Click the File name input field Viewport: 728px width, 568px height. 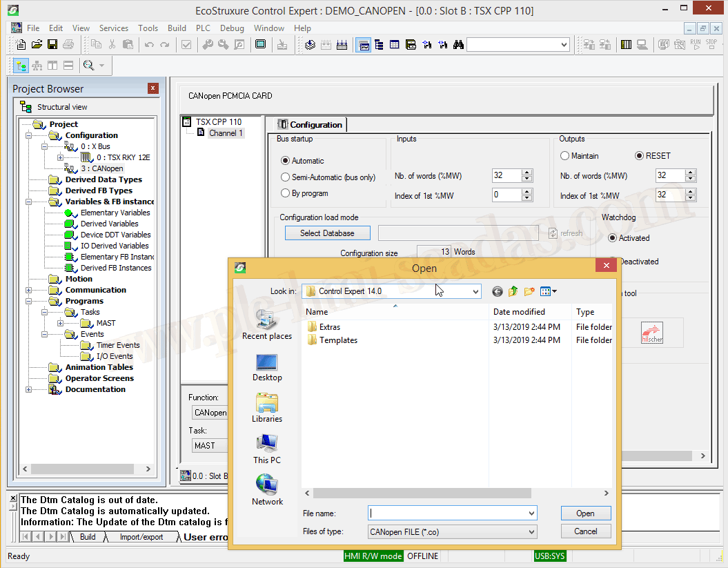click(447, 513)
